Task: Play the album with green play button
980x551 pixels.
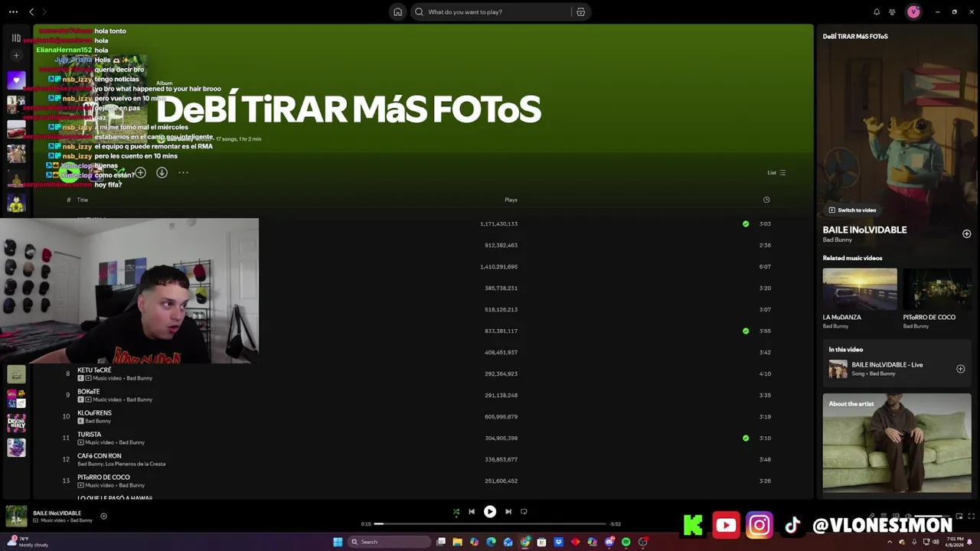Action: point(68,173)
